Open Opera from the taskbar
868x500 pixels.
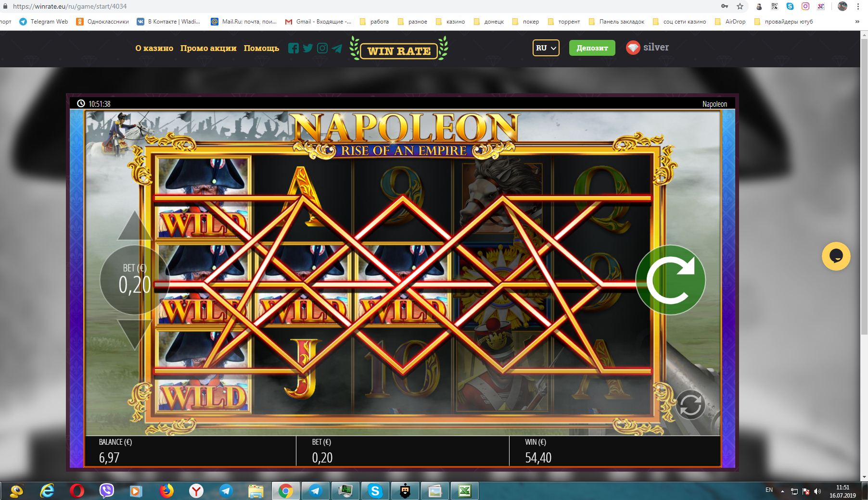point(77,491)
